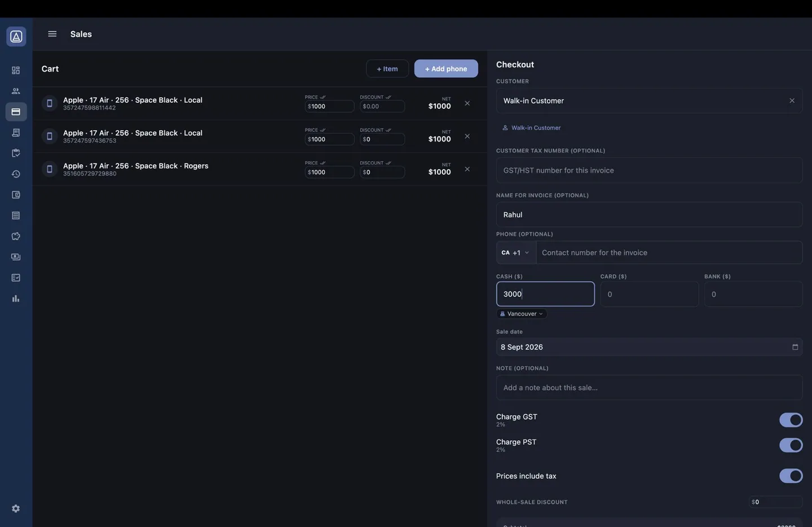Image resolution: width=812 pixels, height=527 pixels.
Task: Toggle the Prices include tax switch
Action: [x=791, y=476]
